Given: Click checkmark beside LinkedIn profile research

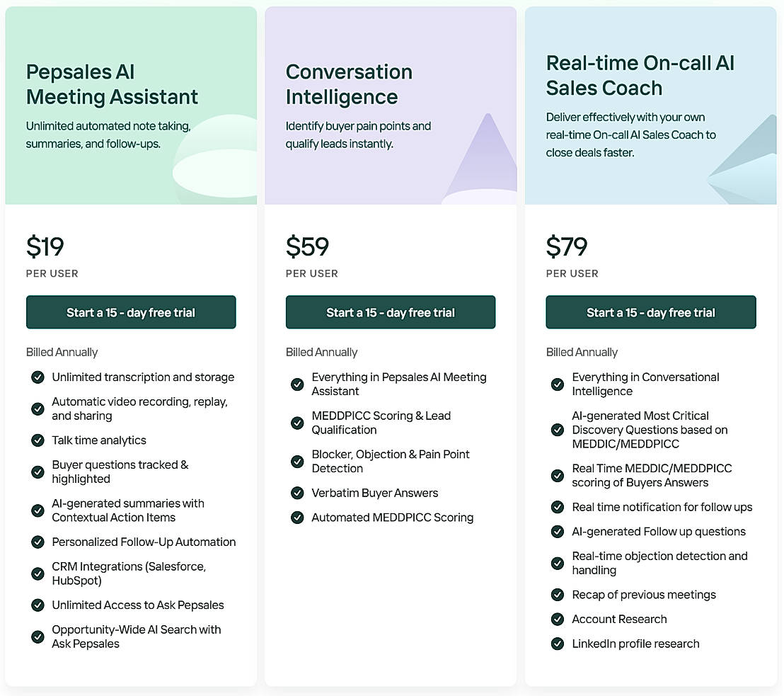Looking at the screenshot, I should coord(558,644).
